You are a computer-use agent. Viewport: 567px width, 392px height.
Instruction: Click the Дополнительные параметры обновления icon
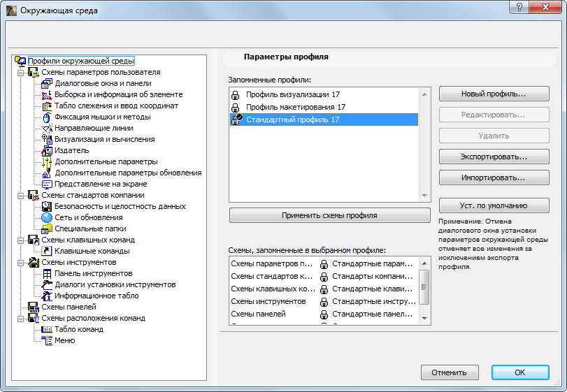(47, 173)
